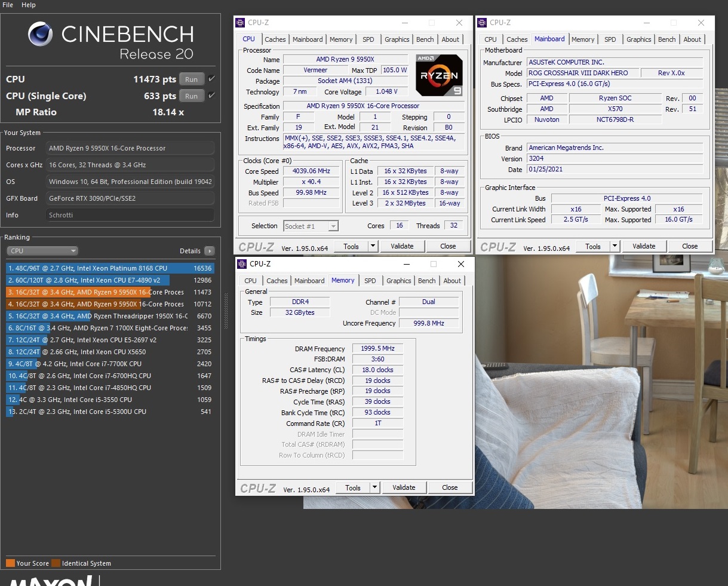This screenshot has width=728, height=586.
Task: Select Core i7-4850HQ ranking row
Action: pyautogui.click(x=110, y=388)
